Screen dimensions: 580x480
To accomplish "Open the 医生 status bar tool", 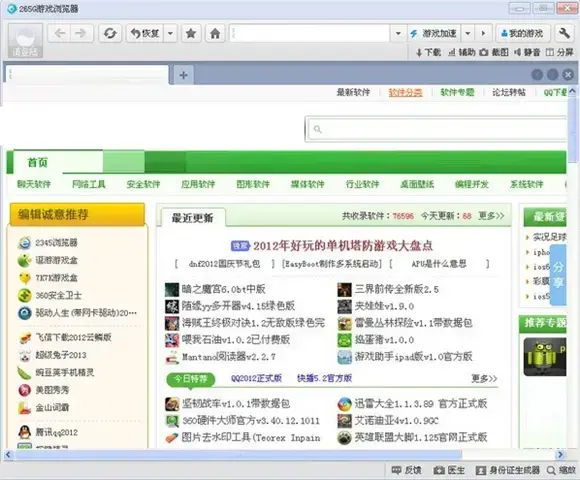I will pos(449,470).
